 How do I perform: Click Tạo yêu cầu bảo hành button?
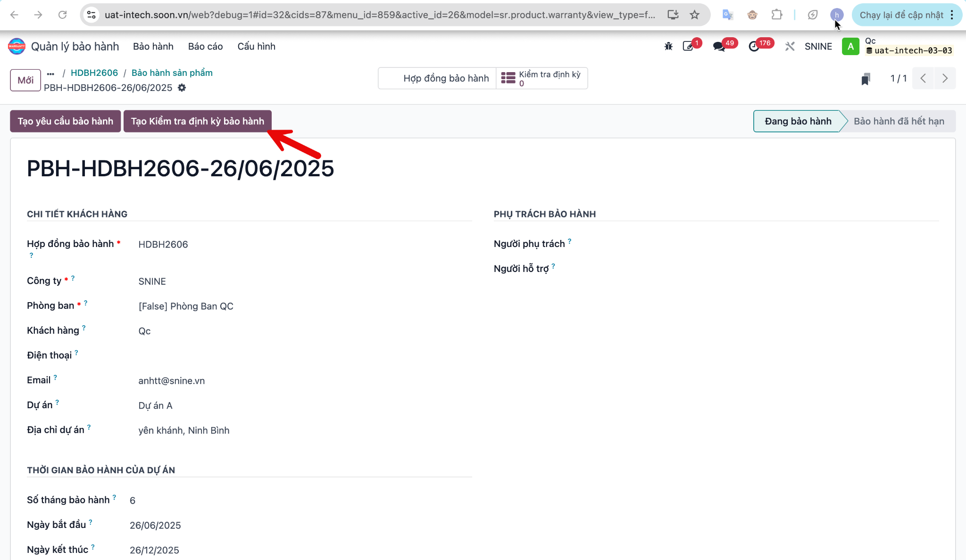click(66, 121)
